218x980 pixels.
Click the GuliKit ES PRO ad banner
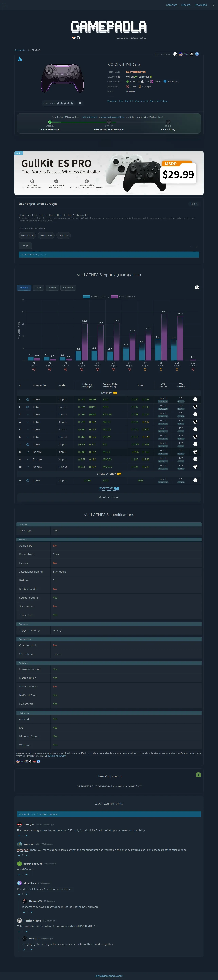click(x=109, y=173)
